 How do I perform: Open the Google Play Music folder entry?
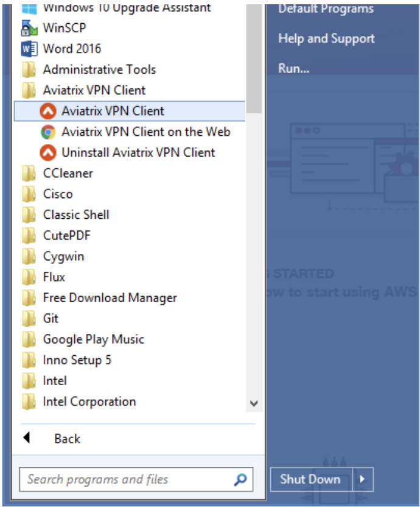point(94,339)
